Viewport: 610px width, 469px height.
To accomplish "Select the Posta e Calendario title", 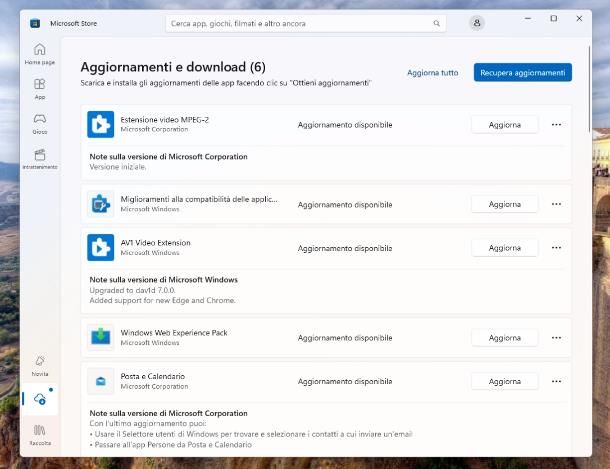I will click(x=152, y=376).
